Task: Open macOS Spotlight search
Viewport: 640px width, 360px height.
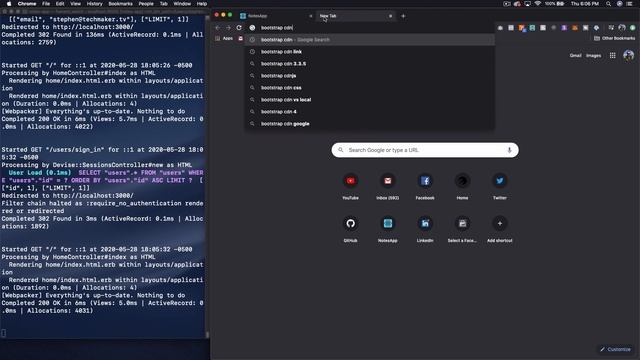Action: point(608,4)
